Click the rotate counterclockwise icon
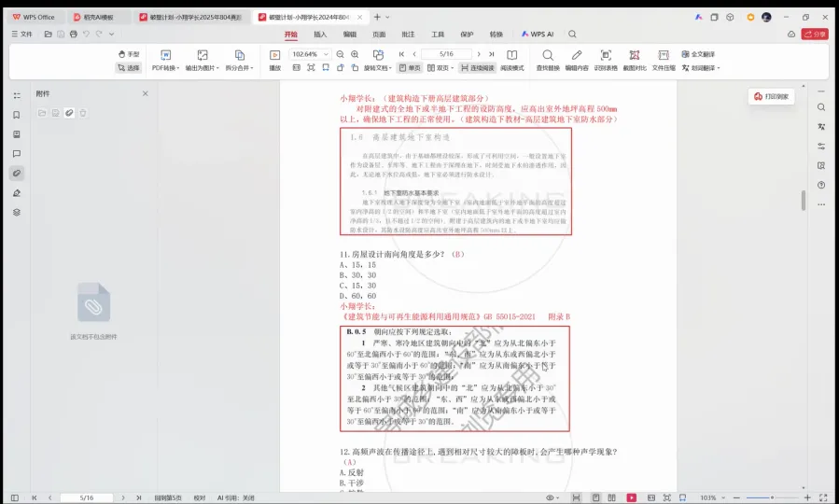839x504 pixels. tap(341, 68)
